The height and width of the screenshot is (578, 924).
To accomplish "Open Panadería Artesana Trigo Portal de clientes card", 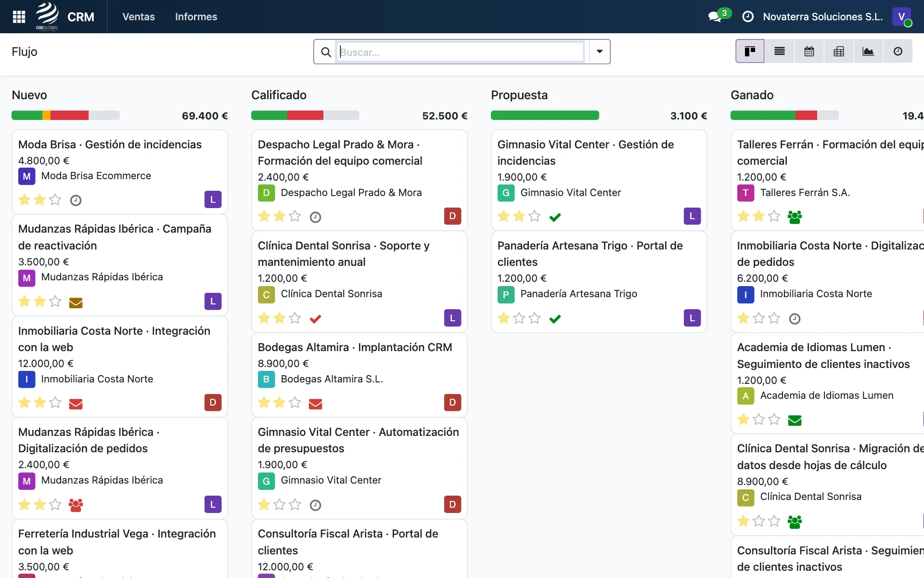I will 599,282.
